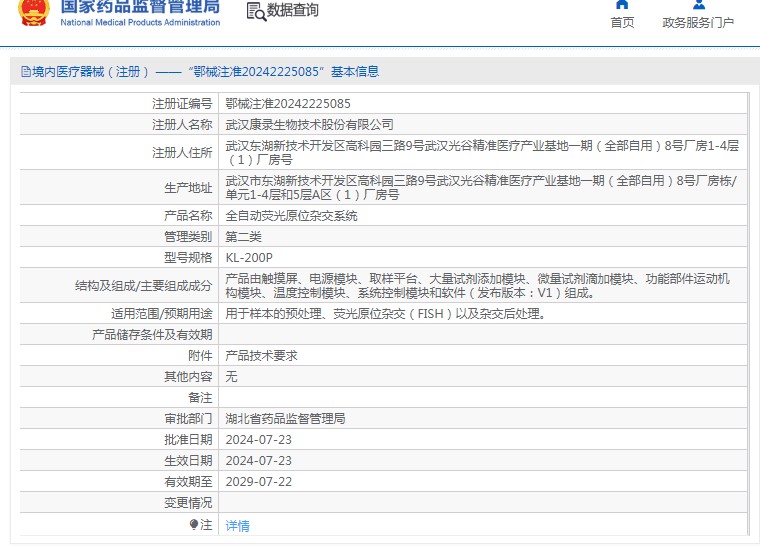
Task: Select registrant name 武汉康录生物技术股份有限公司
Action: click(309, 125)
